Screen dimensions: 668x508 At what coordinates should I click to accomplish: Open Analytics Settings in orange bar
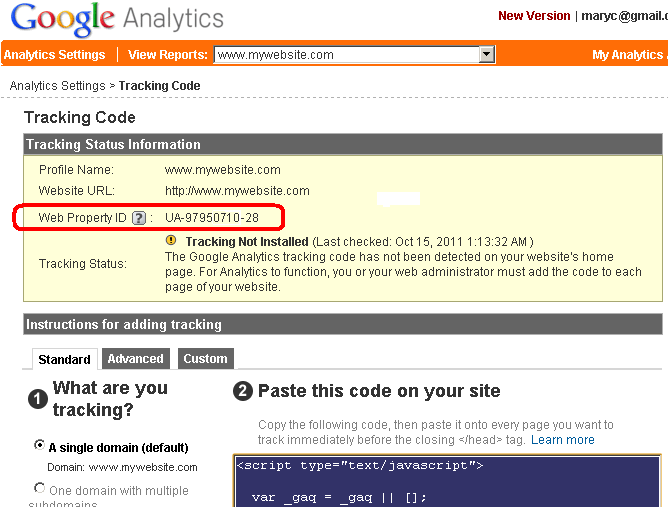click(55, 55)
